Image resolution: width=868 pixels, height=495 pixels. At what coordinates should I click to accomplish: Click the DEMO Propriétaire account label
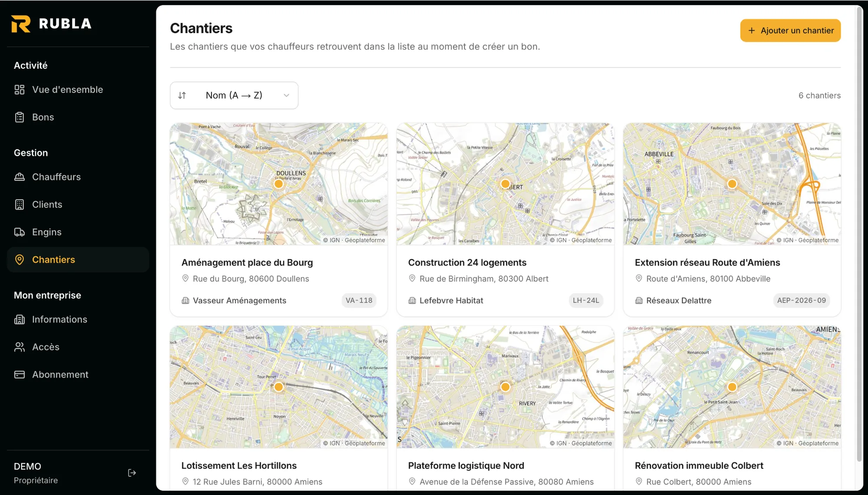pyautogui.click(x=36, y=473)
